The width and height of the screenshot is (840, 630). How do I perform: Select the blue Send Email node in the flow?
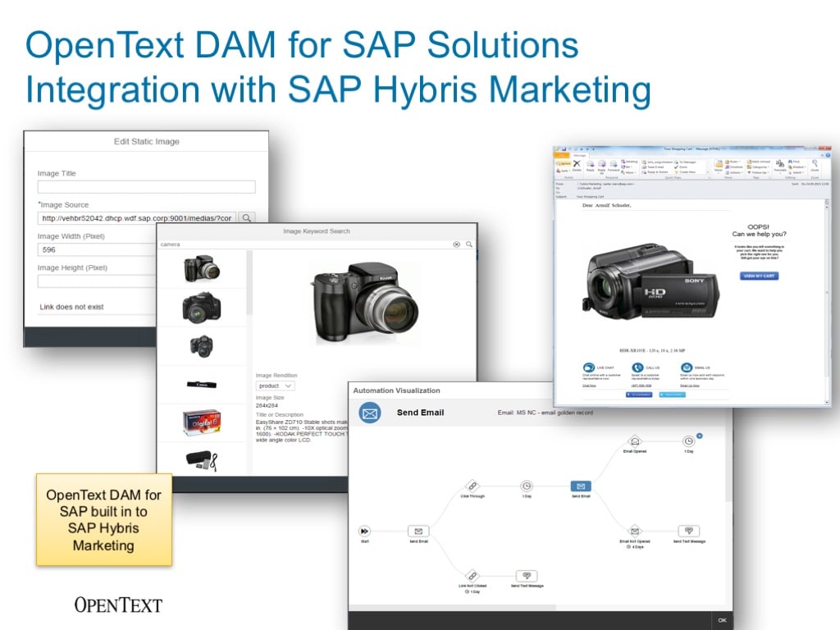581,486
